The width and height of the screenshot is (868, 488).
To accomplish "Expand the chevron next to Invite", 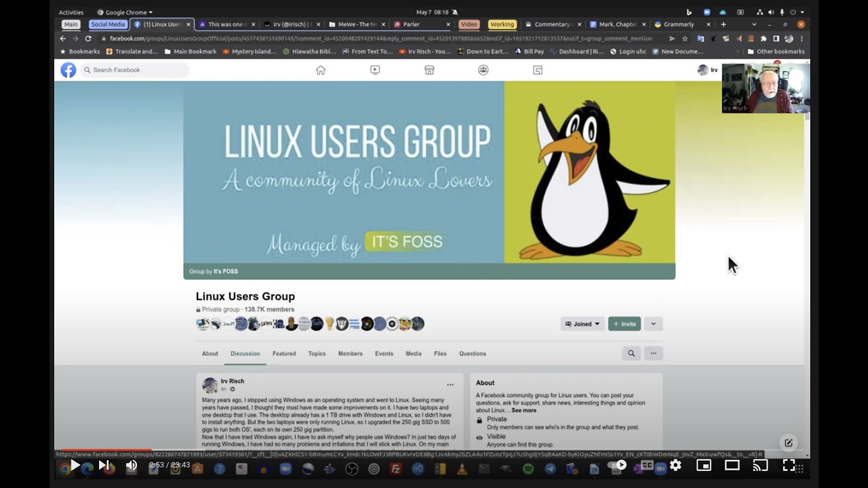I will (x=653, y=324).
